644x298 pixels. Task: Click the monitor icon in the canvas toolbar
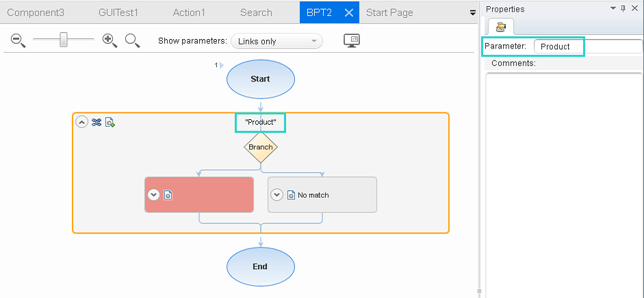tap(352, 40)
